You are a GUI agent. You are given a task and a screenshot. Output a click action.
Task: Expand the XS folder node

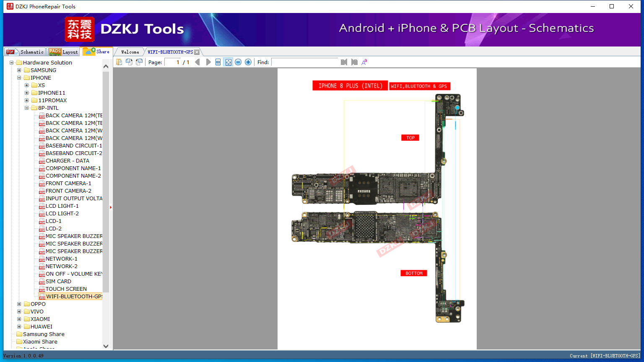27,85
